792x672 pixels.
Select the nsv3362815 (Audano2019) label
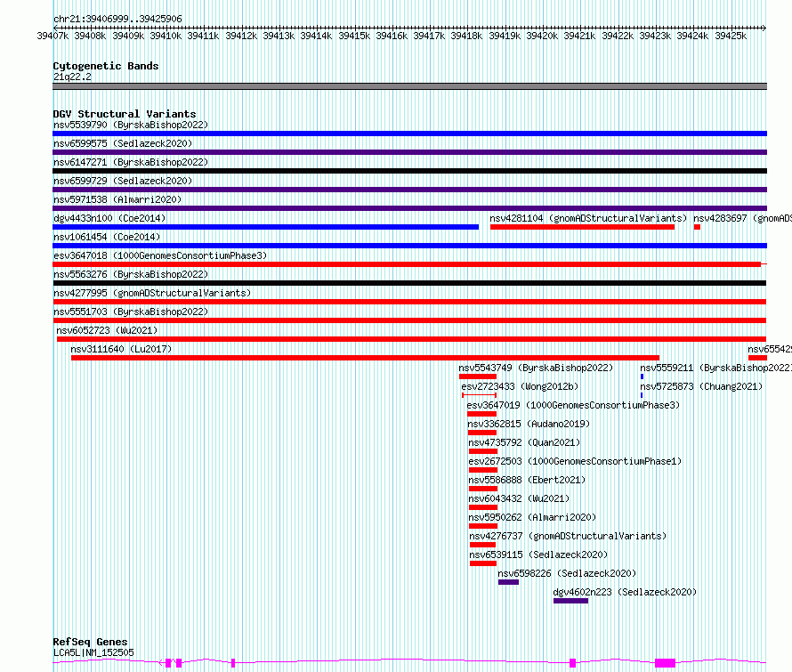tap(529, 424)
